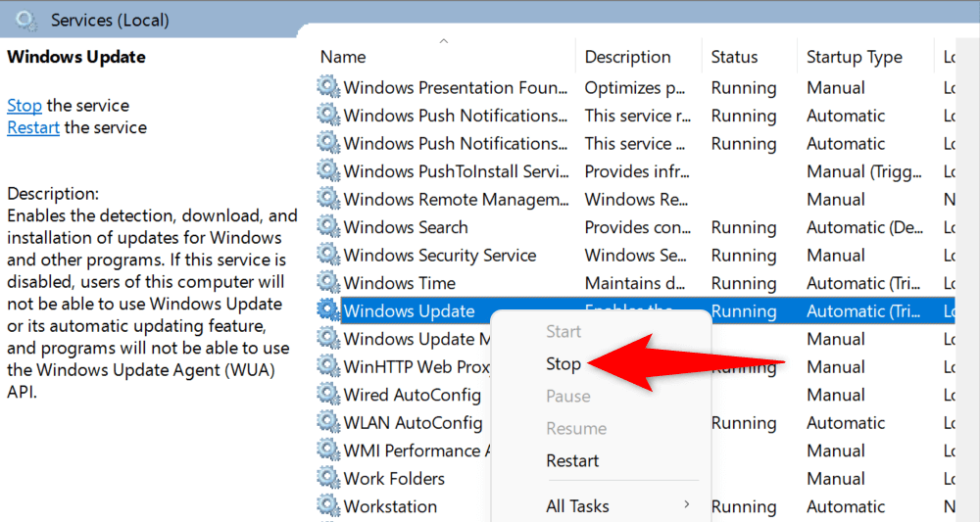This screenshot has height=522, width=980.
Task: Click 'Optimizes p...' description cell
Action: [x=634, y=87]
